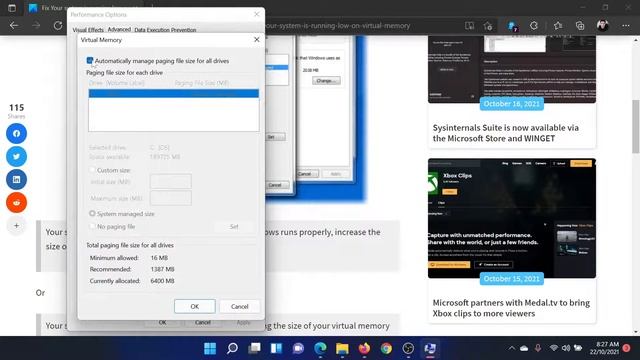Click the page vertical scrollbar thumb
This screenshot has height=360, width=640.
636,126
